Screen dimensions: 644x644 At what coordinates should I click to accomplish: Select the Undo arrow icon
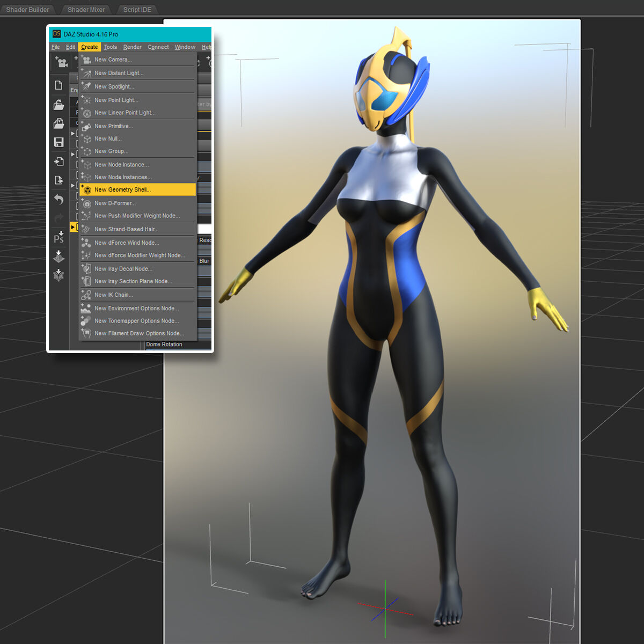click(x=59, y=199)
